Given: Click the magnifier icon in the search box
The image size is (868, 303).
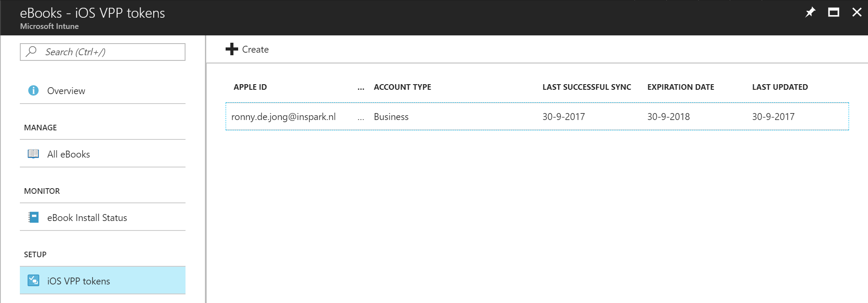Looking at the screenshot, I should (x=31, y=52).
